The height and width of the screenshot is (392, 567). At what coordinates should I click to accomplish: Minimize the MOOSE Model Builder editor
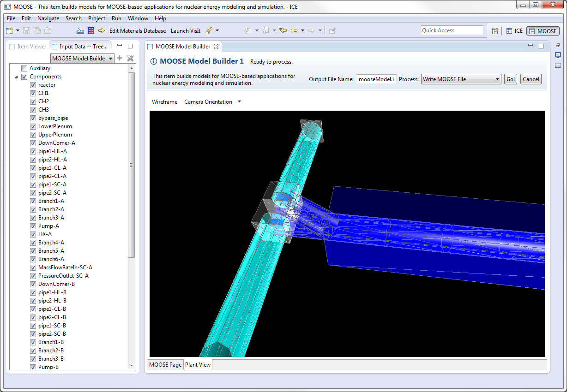(x=531, y=45)
